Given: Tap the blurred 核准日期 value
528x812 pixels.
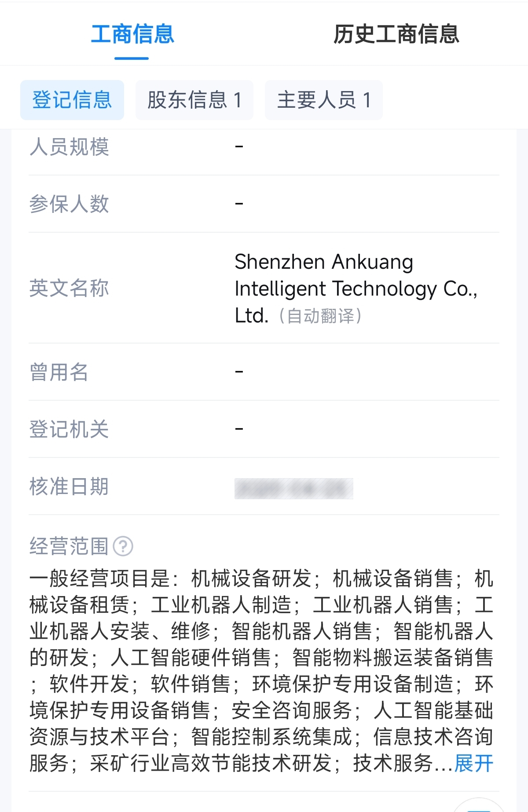Looking at the screenshot, I should 294,488.
